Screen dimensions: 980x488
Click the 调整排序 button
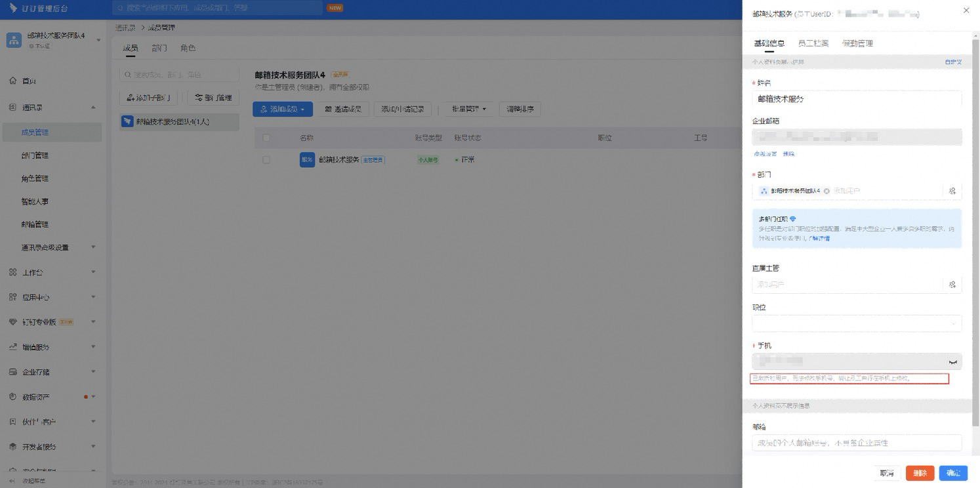coord(520,110)
